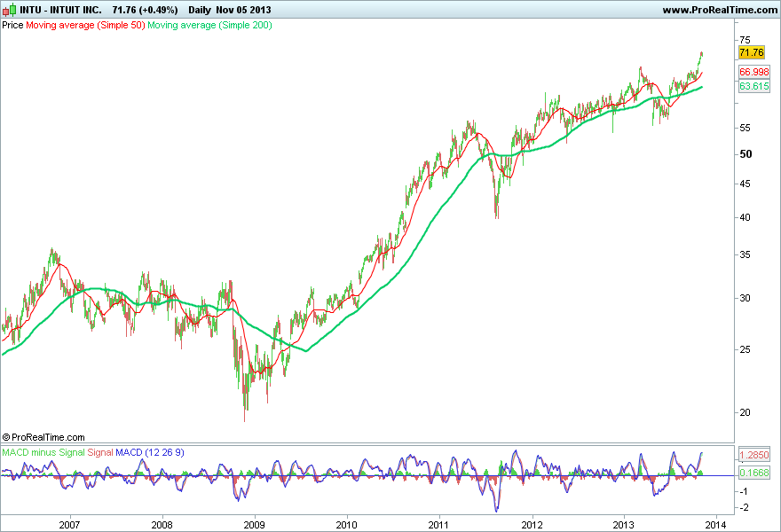Click the 2009 time axis label
This screenshot has height=532, width=781.
254,525
